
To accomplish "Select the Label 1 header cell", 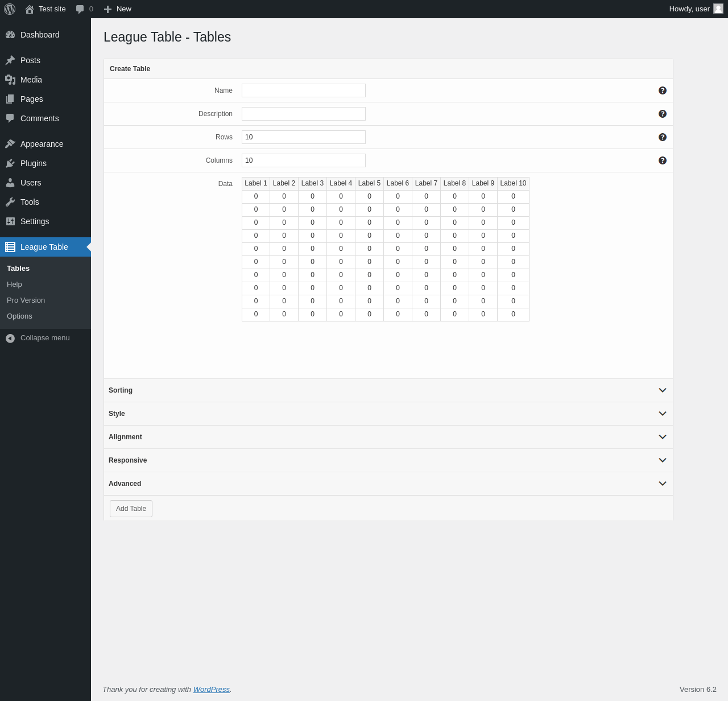I will [256, 183].
